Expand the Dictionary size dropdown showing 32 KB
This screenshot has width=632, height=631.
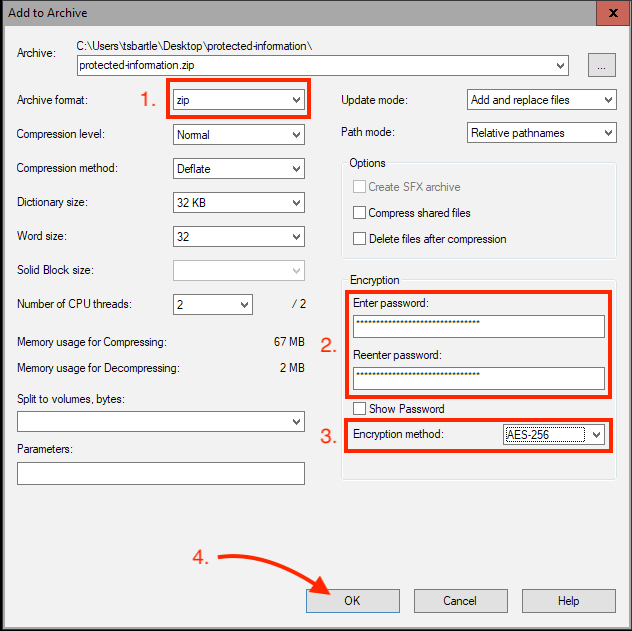coord(239,202)
